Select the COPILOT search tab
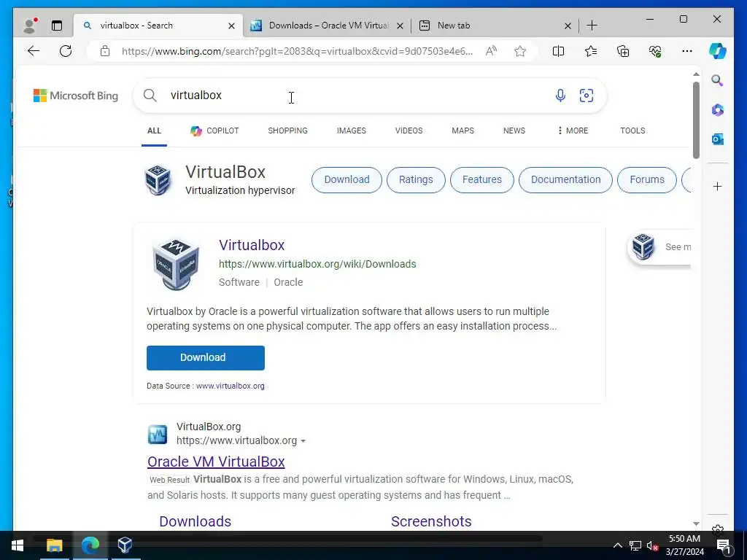Viewport: 747px width, 560px height. (x=214, y=131)
